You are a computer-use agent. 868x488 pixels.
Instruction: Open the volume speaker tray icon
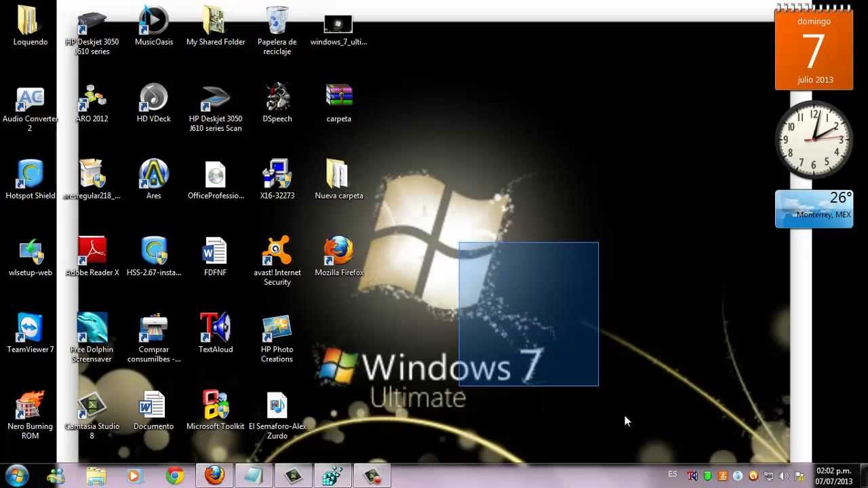pyautogui.click(x=784, y=476)
